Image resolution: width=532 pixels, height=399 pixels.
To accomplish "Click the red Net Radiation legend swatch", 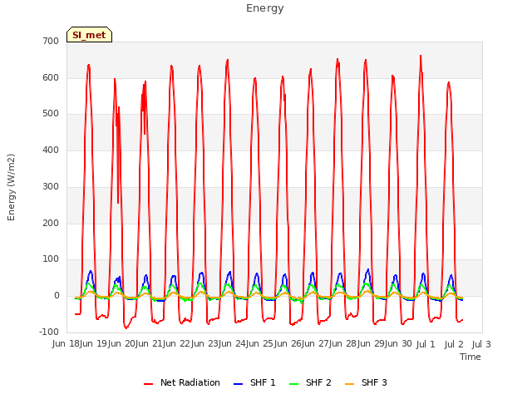I will pos(149,384).
